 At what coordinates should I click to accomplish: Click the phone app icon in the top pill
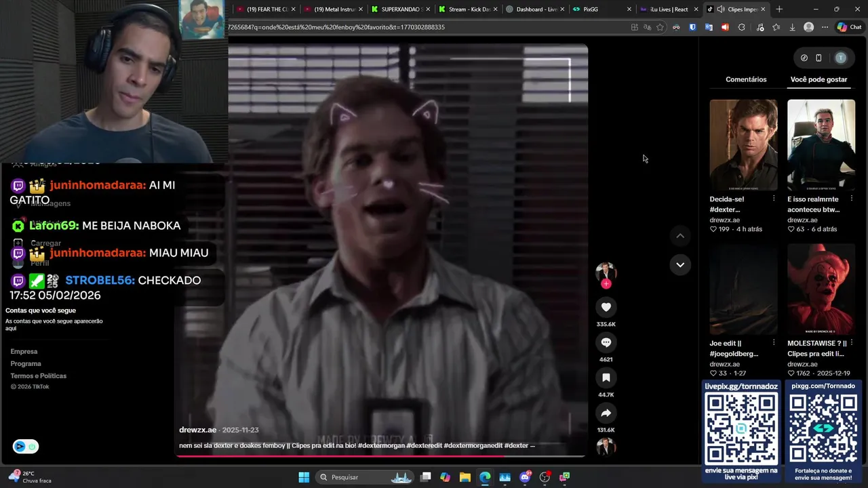click(818, 58)
